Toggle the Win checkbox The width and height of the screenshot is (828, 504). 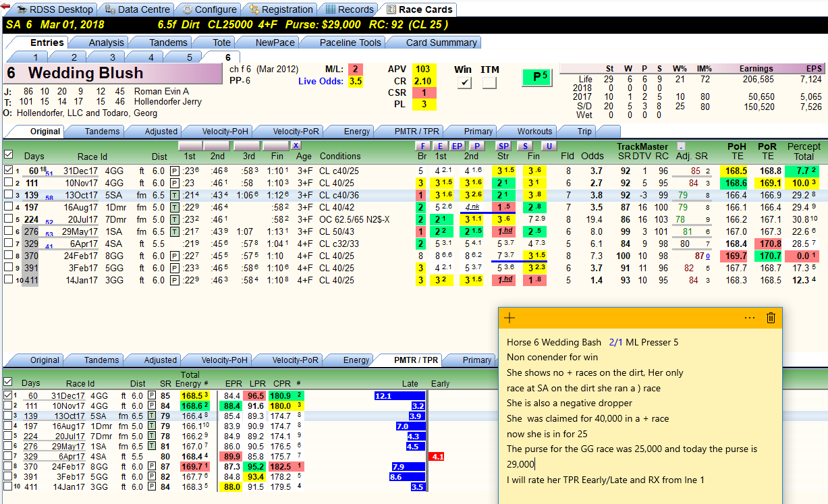tap(464, 83)
